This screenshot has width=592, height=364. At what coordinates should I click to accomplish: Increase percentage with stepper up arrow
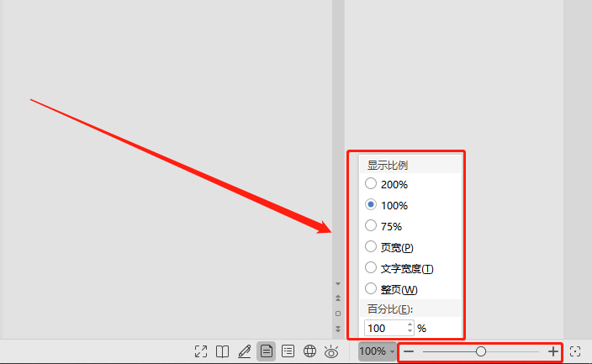coord(410,324)
